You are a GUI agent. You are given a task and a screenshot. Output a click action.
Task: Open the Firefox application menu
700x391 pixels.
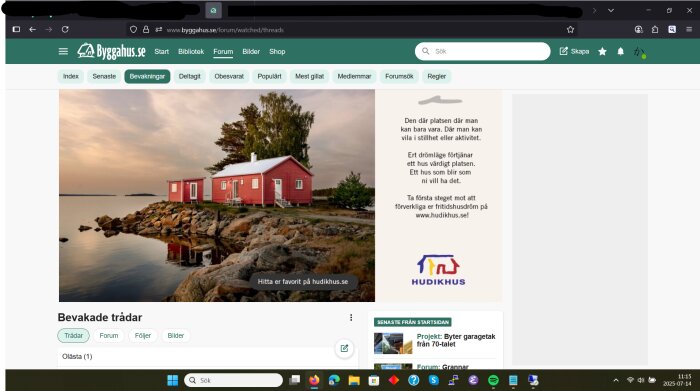689,29
